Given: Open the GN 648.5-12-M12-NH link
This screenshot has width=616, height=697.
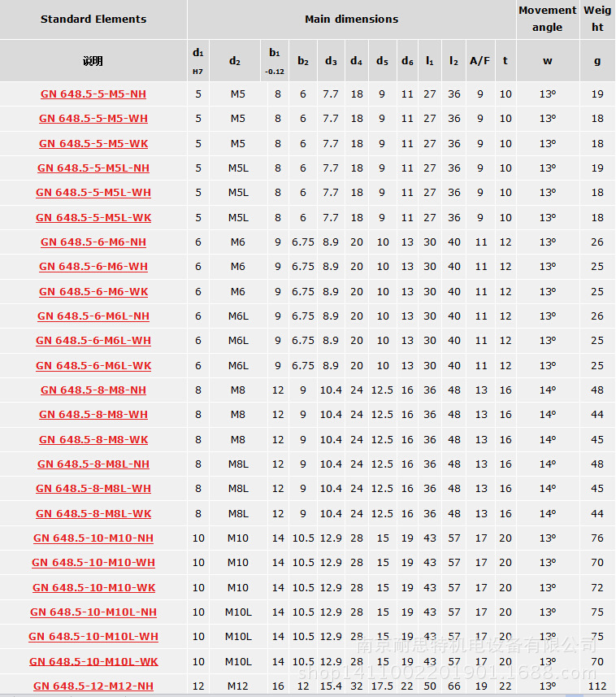Looking at the screenshot, I should 93,686.
